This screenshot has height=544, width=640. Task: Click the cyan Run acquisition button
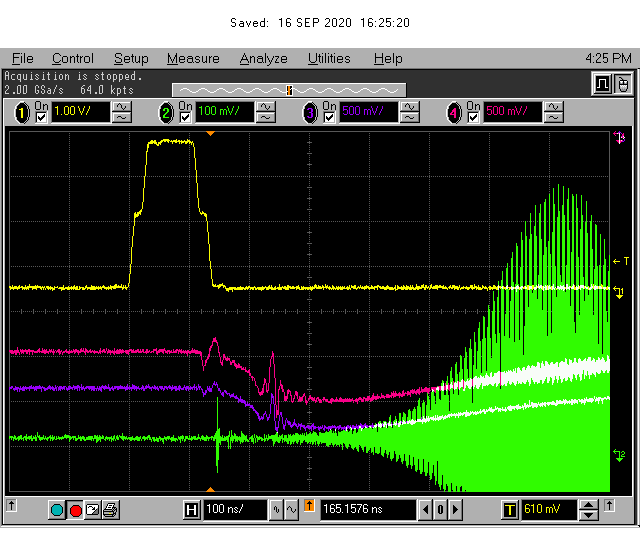(x=57, y=510)
